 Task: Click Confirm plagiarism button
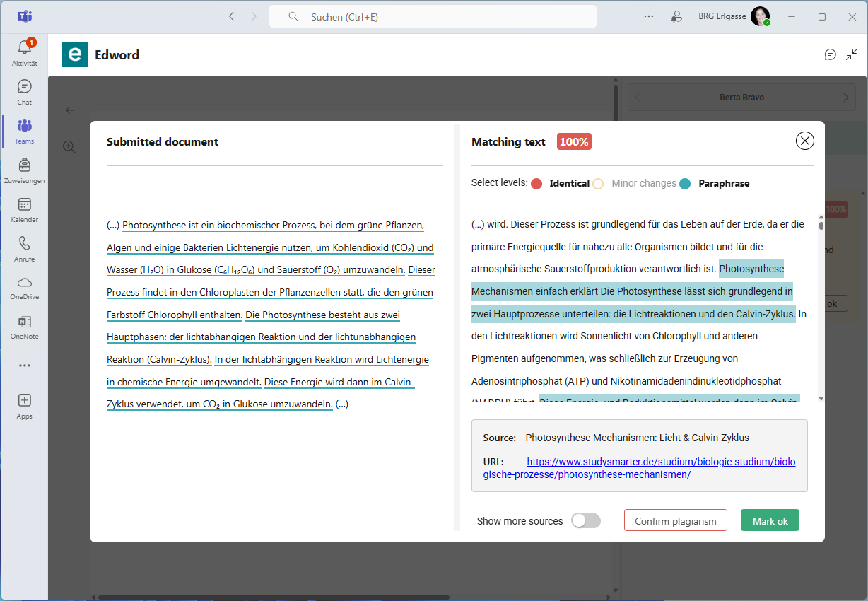click(676, 520)
